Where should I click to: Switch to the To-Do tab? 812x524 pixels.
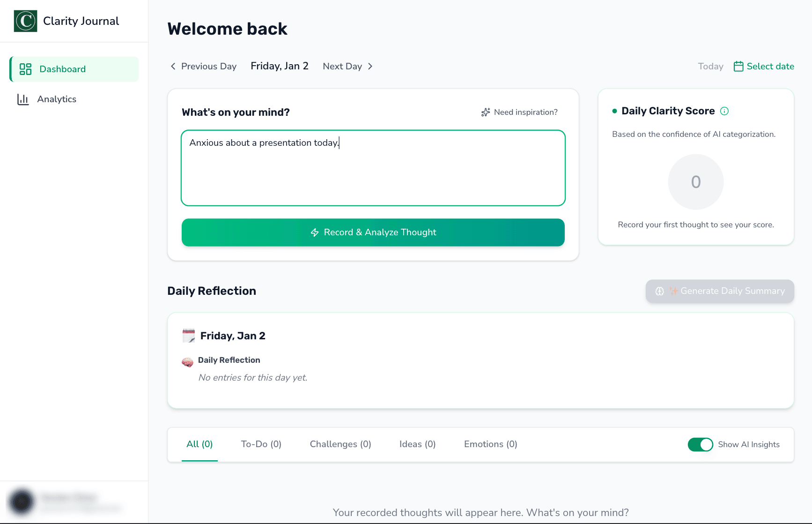click(x=261, y=444)
